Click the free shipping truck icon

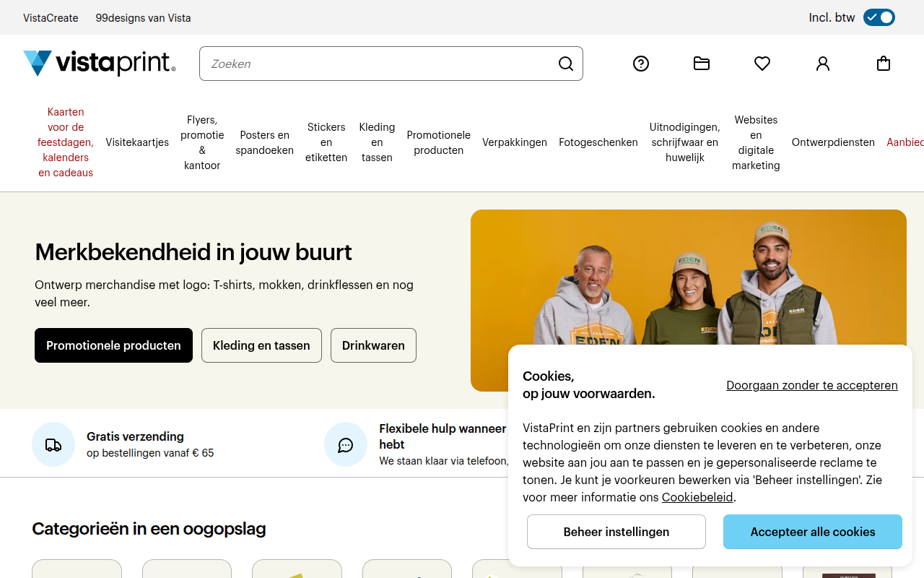[x=53, y=444]
